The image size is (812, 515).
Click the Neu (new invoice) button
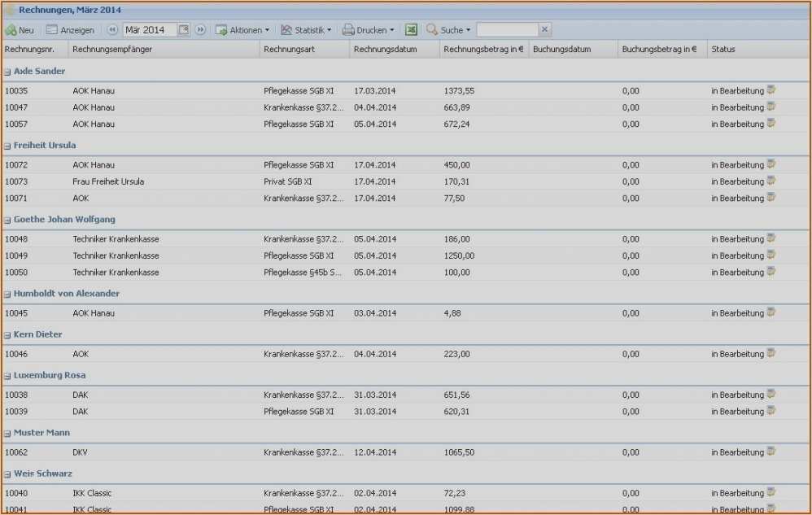click(x=20, y=30)
